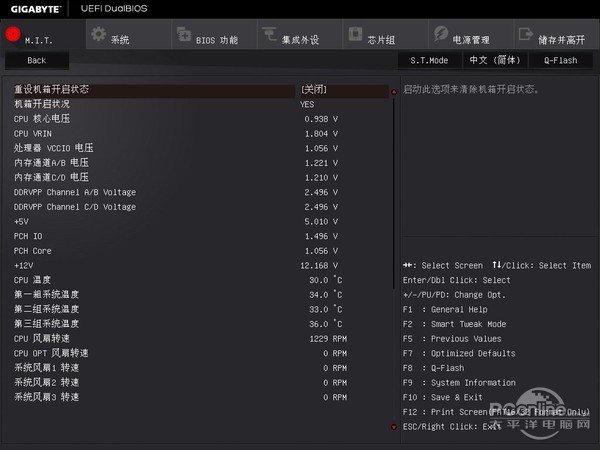Viewport: 600px width, 450px height.
Task: Click the chipset icon on 芯片组 tab
Action: [355, 34]
